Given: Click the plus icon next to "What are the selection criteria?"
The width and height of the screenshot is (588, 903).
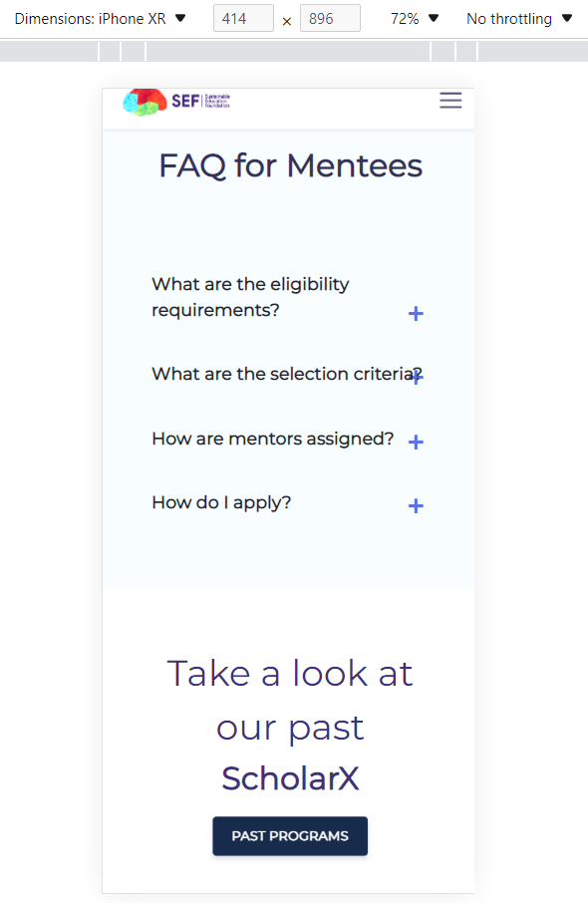Looking at the screenshot, I should click(416, 375).
